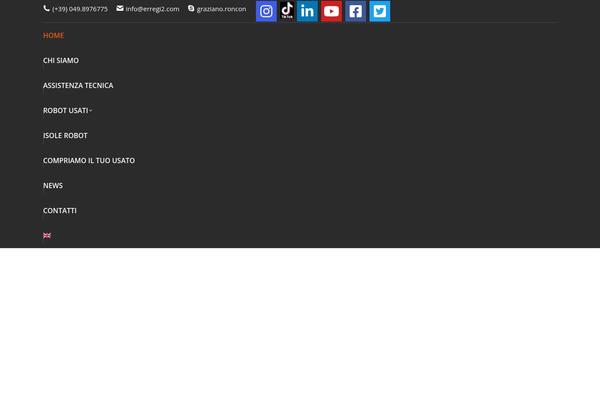
Task: Select COMPRIAMO IL TUO USATO
Action: click(x=89, y=160)
